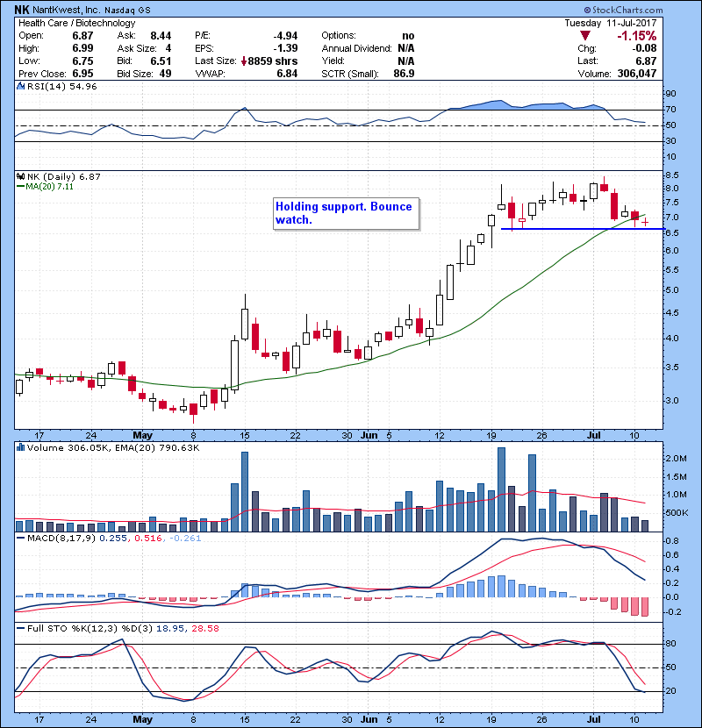Click the candlestick icon beside NK (Daily)

click(x=20, y=176)
